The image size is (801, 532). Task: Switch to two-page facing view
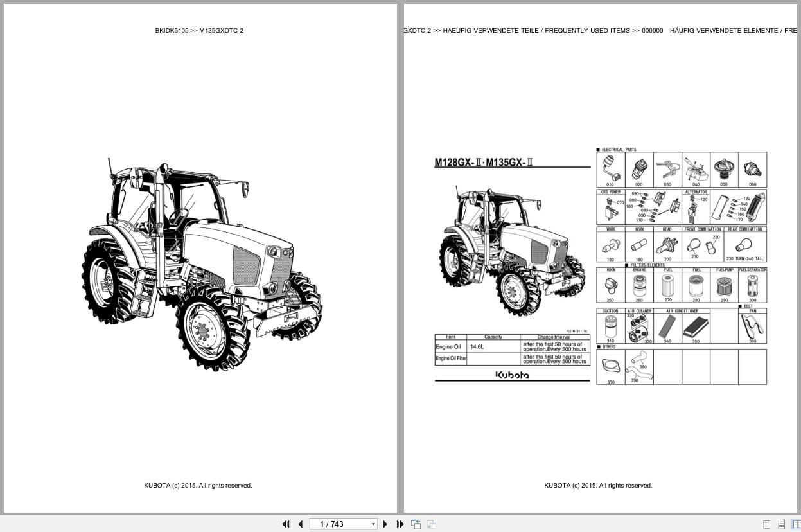click(796, 524)
